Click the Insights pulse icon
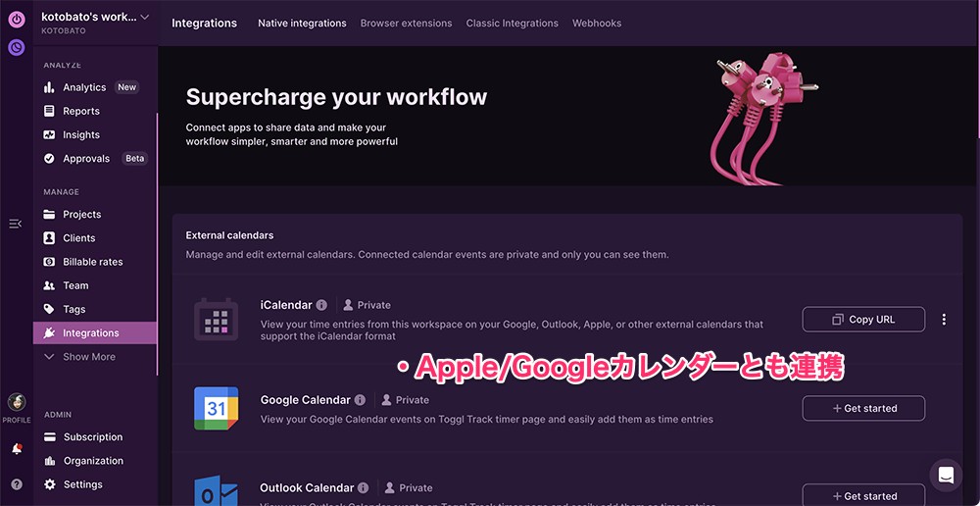 [49, 135]
